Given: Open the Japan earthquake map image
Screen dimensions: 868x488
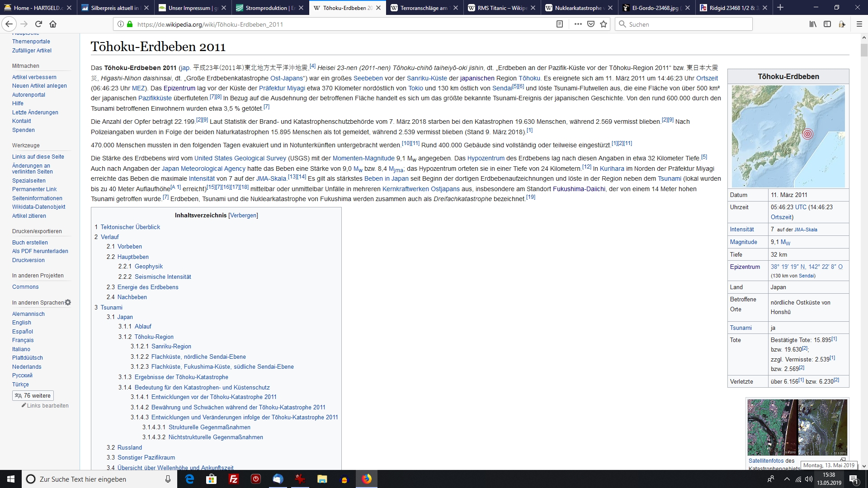Looking at the screenshot, I should point(788,136).
